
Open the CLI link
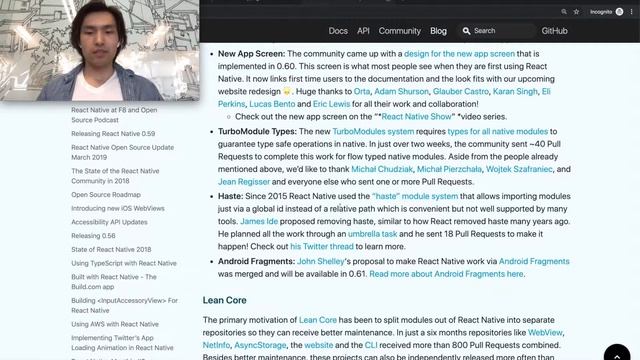(x=371, y=345)
